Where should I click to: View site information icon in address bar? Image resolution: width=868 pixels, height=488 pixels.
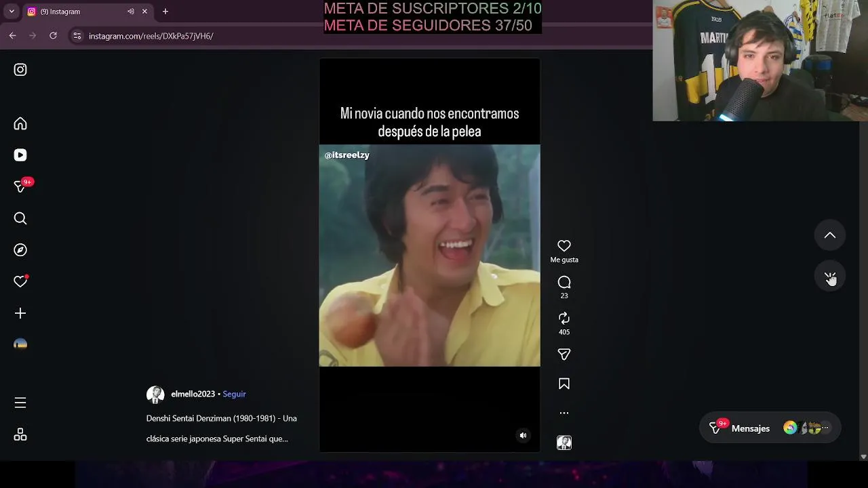[77, 36]
